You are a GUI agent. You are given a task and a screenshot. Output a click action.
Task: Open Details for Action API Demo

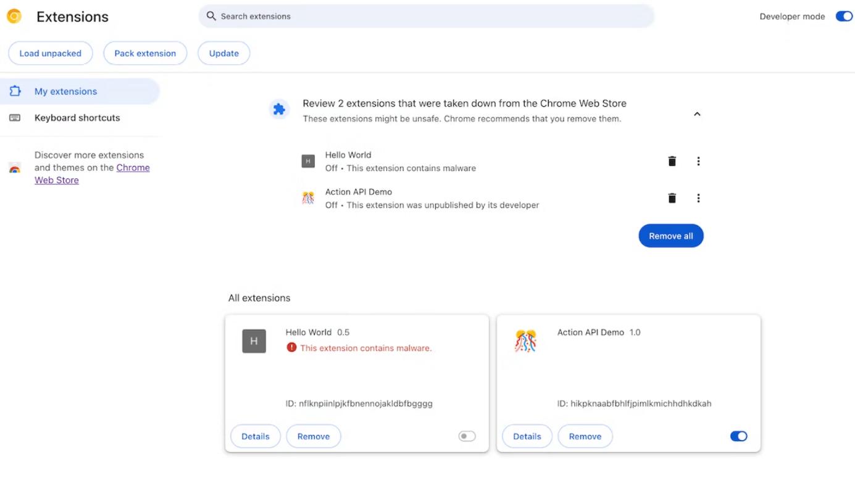(527, 436)
